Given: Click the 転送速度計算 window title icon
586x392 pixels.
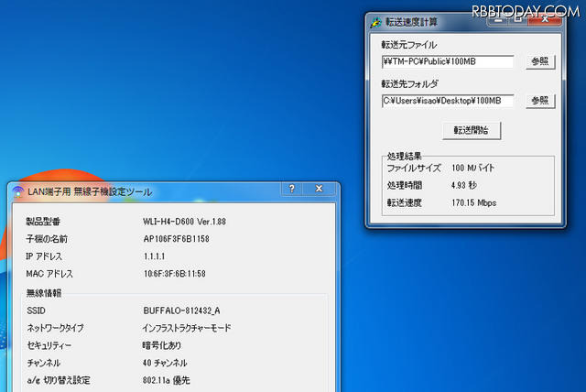Looking at the screenshot, I should coord(375,22).
